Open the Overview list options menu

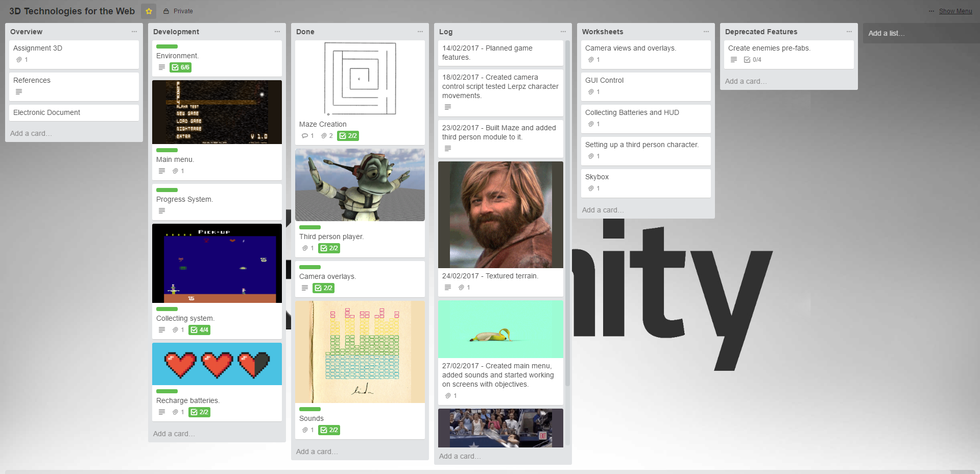point(134,32)
